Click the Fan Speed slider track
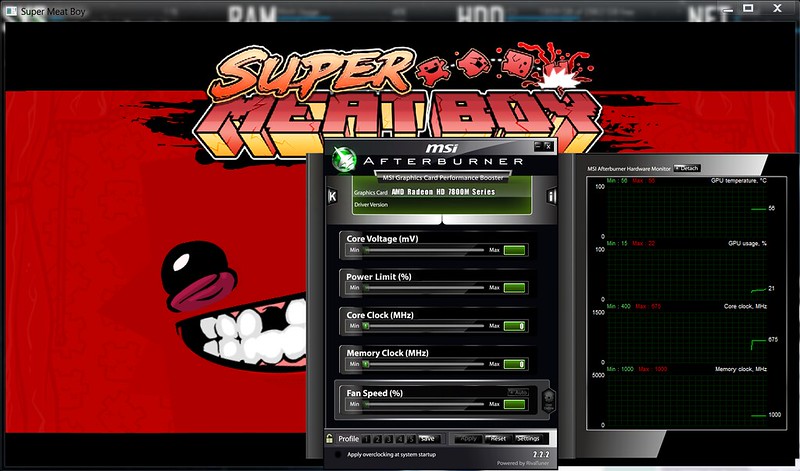 point(424,404)
